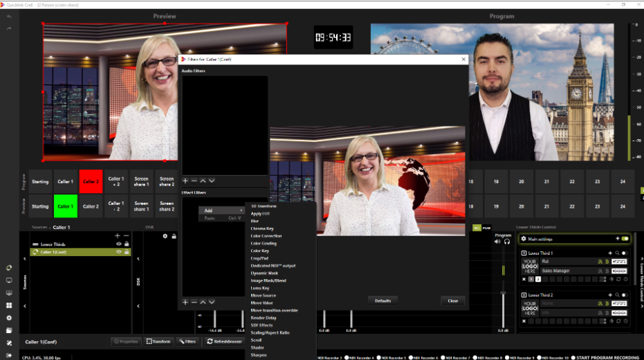Click the Program speaker mute icon
Image resolution: width=644 pixels, height=360 pixels.
pyautogui.click(x=498, y=242)
